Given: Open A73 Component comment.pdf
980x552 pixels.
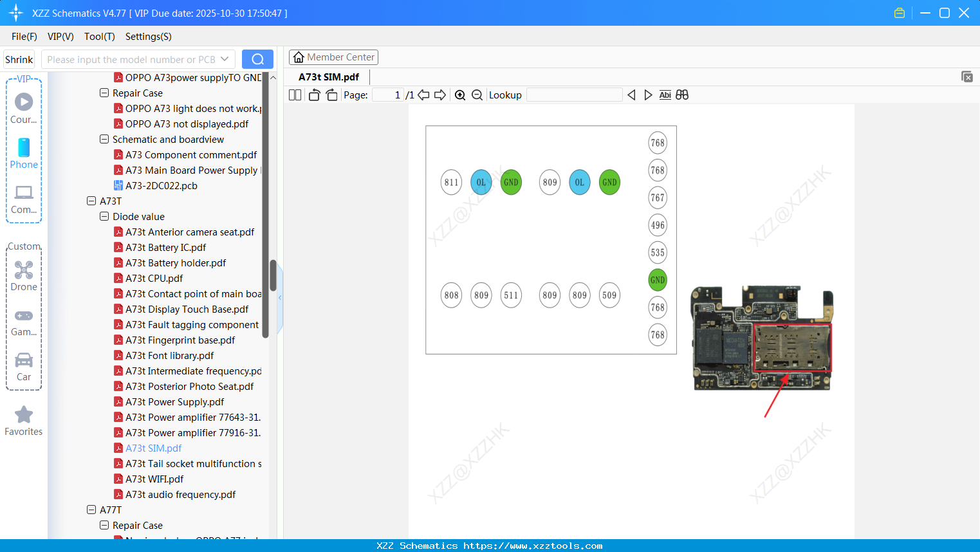Looking at the screenshot, I should (190, 155).
